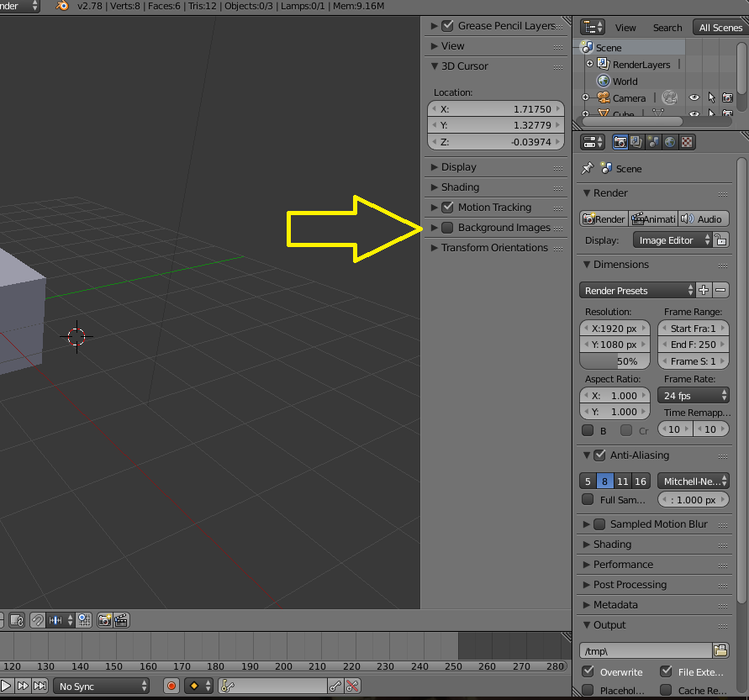Enable the Background Images checkbox
Screen dimensions: 749x700
click(447, 228)
